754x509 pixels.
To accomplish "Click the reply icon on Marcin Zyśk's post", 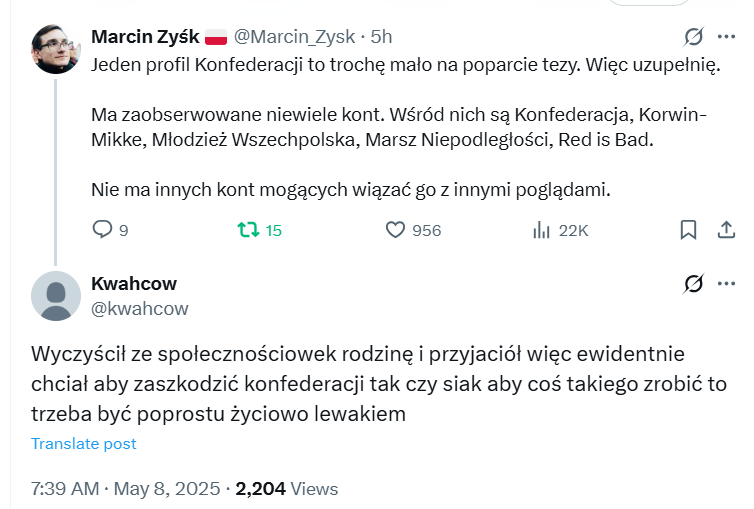I will [x=103, y=230].
